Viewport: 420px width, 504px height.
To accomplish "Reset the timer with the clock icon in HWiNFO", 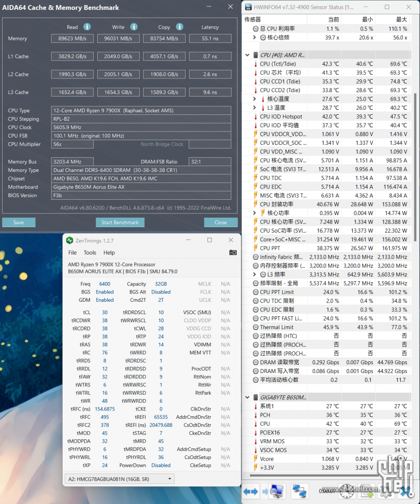I will (x=346, y=491).
